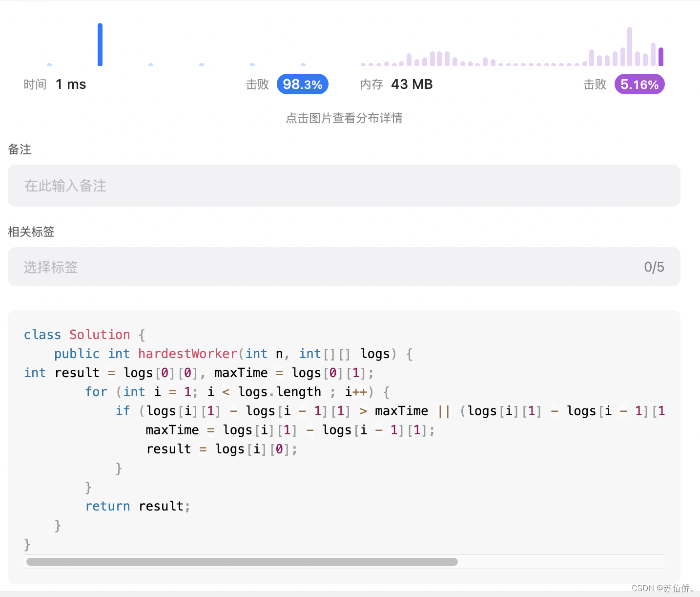The image size is (700, 597).
Task: Click the '点击图片查看分布详情' hint text
Action: pyautogui.click(x=344, y=118)
